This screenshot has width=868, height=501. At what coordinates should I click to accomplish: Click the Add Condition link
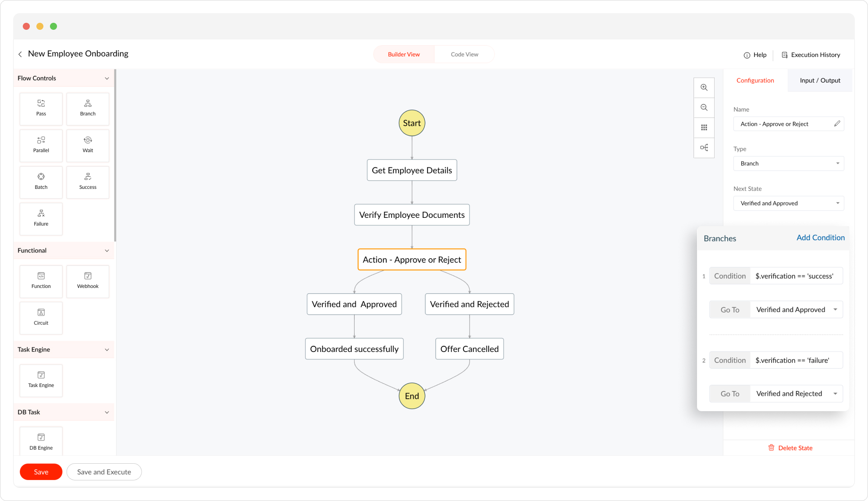click(x=820, y=238)
